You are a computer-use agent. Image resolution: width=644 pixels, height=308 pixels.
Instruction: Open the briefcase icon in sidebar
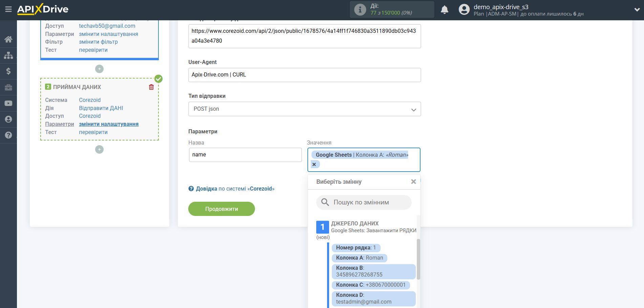[8, 87]
